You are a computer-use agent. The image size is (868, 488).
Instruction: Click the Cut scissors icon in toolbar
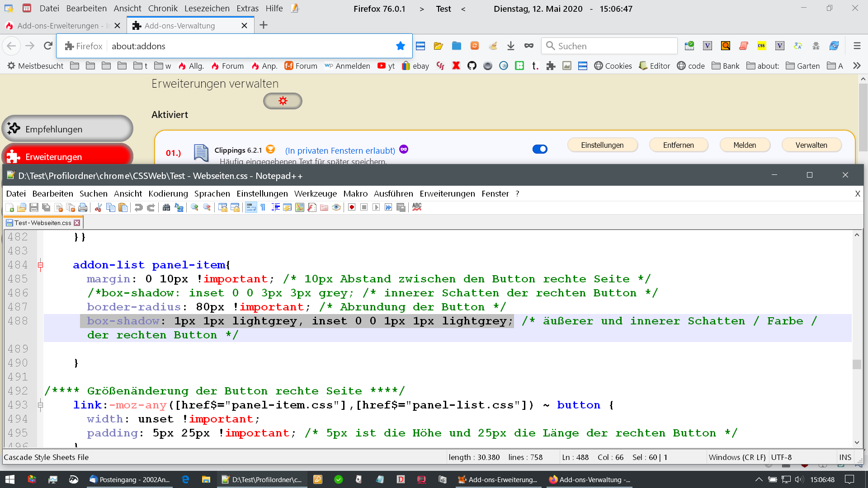coord(98,207)
